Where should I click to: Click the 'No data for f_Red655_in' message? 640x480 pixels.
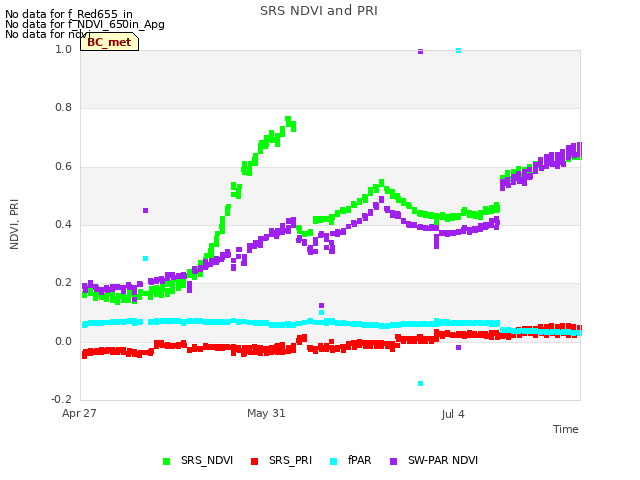pos(69,14)
